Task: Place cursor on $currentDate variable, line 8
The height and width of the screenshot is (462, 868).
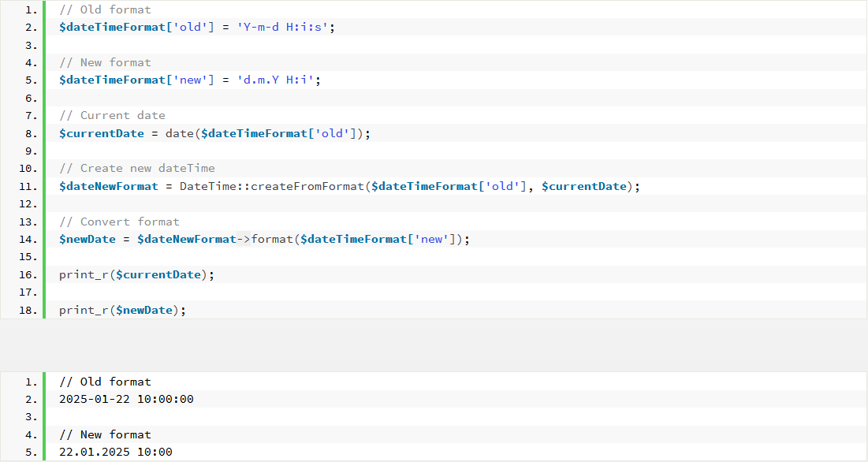Action: click(101, 133)
